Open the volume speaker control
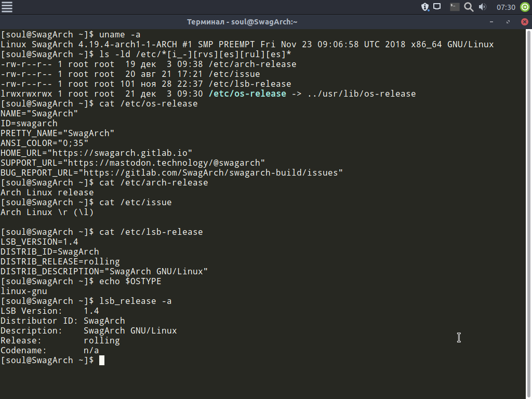Screen dimensions: 532x399 (483, 7)
